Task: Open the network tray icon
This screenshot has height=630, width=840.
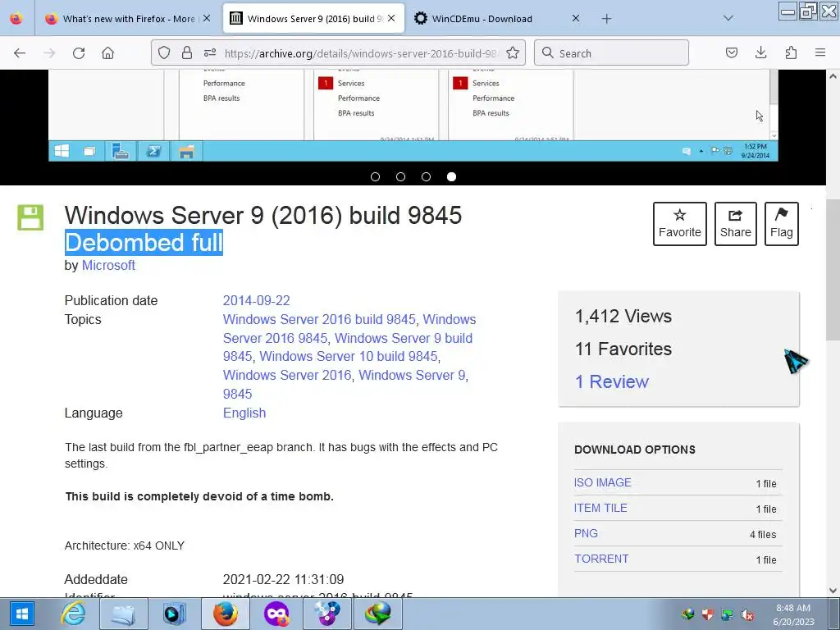Action: tap(728, 614)
